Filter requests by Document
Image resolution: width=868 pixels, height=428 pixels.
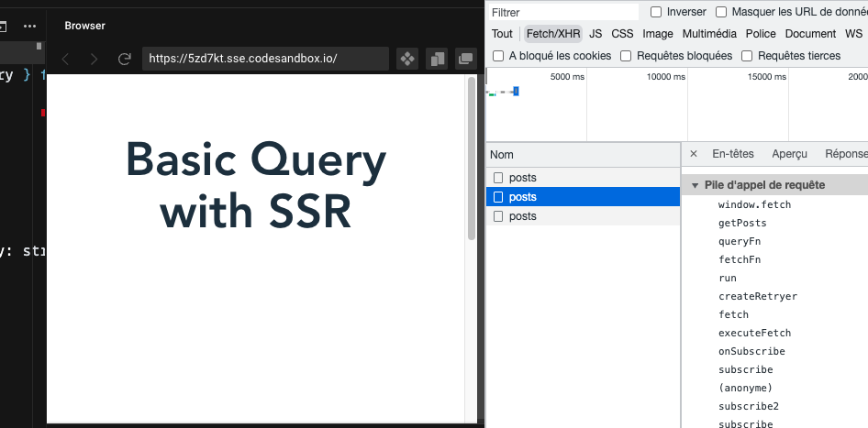click(810, 34)
